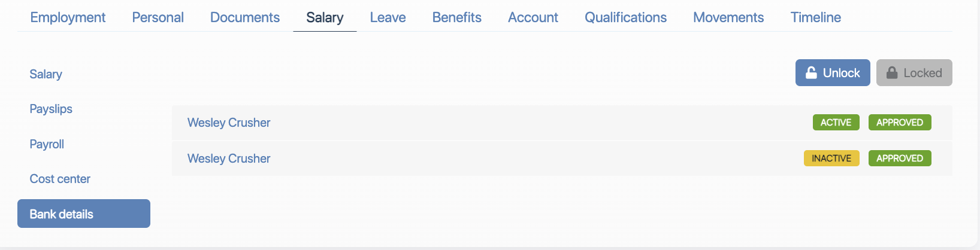The width and height of the screenshot is (980, 250).
Task: Open the Movements tab
Action: coord(728,17)
